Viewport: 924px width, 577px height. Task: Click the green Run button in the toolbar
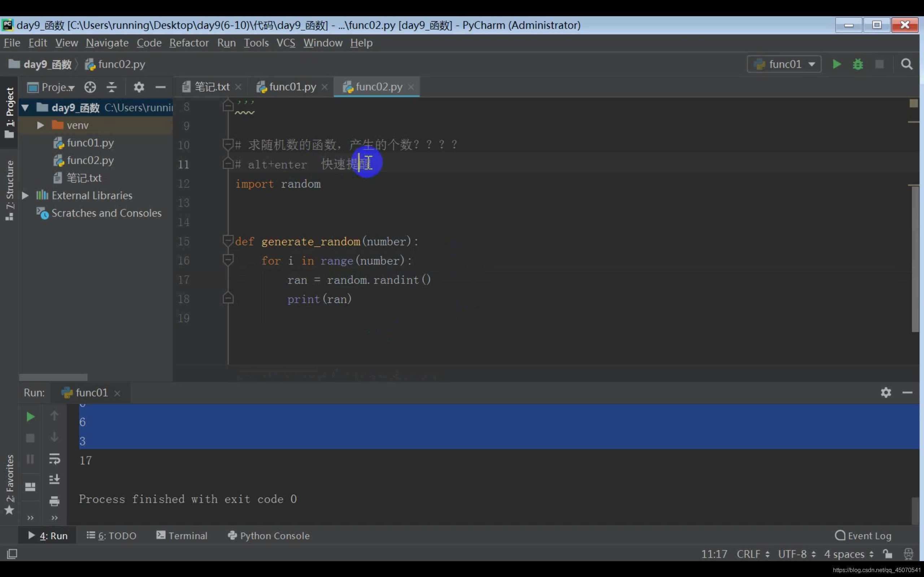coord(836,64)
